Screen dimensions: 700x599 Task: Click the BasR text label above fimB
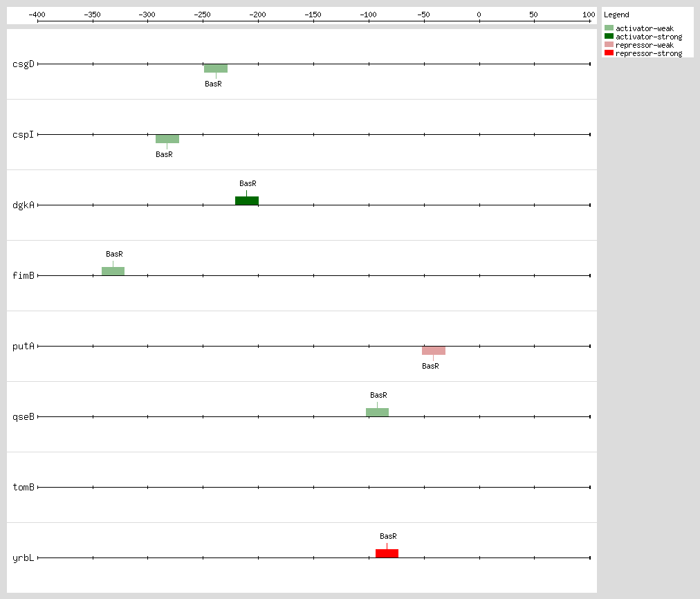(x=114, y=254)
